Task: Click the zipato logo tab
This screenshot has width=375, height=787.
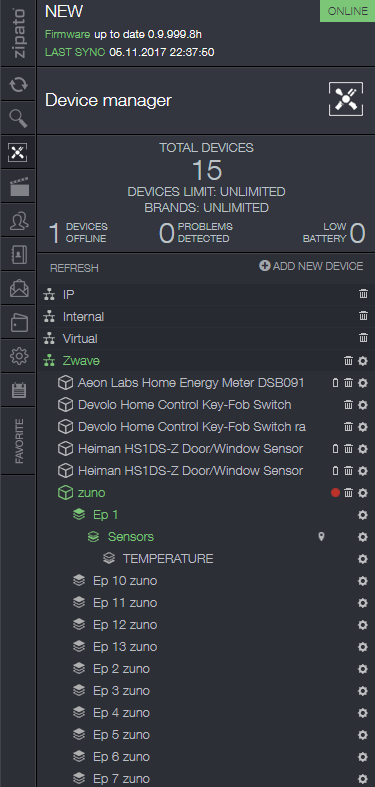Action: tap(19, 33)
